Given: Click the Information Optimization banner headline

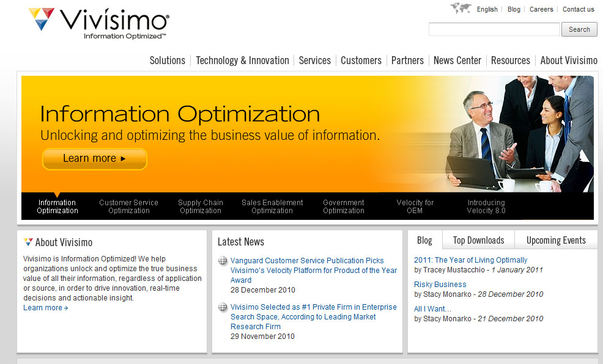Looking at the screenshot, I should [180, 114].
